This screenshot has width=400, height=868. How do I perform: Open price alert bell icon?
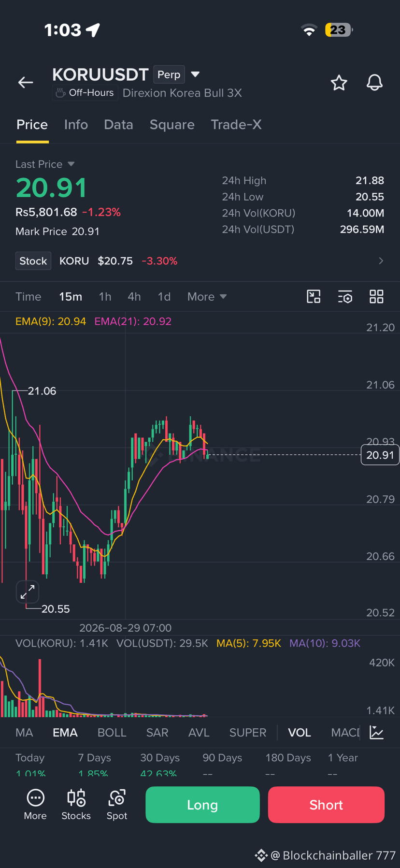[x=374, y=83]
